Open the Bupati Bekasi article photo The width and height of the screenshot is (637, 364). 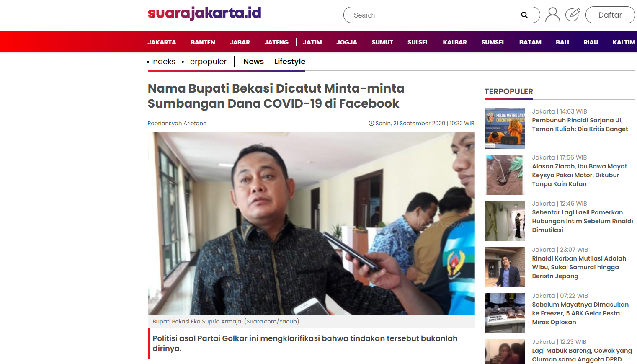[311, 223]
